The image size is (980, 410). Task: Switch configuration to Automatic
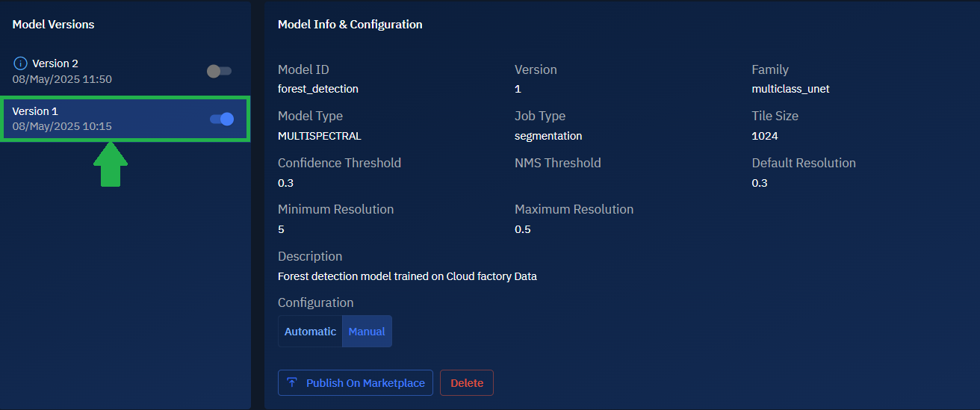pyautogui.click(x=310, y=332)
